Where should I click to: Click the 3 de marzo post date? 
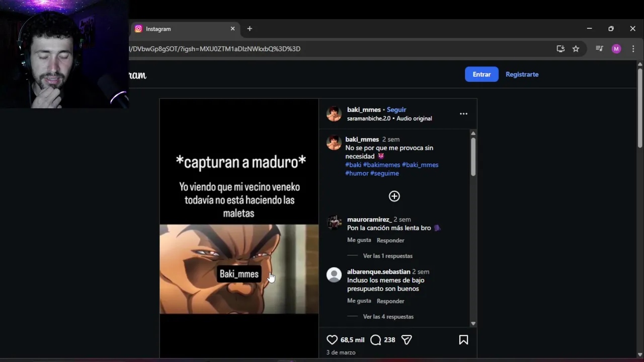coord(341,352)
